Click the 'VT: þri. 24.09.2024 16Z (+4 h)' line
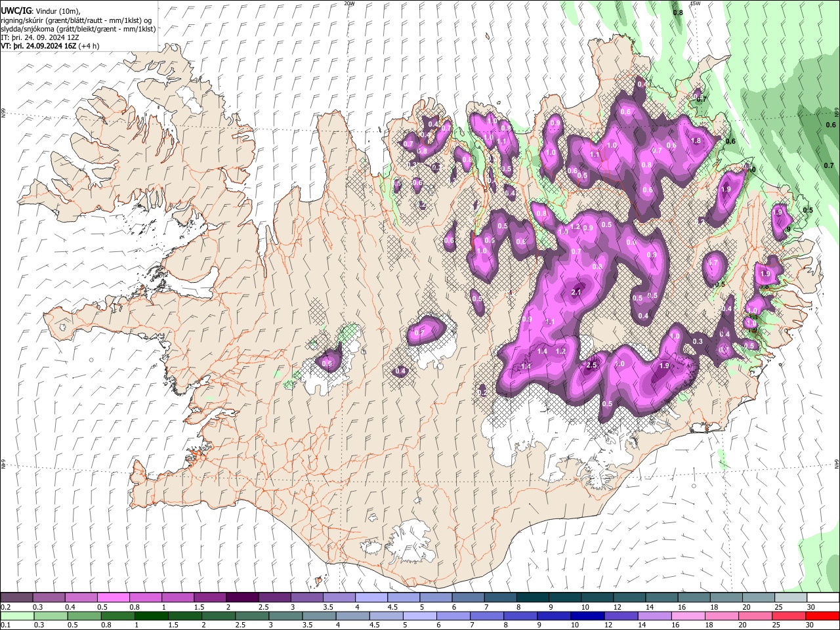This screenshot has height=630, width=840. pos(50,46)
